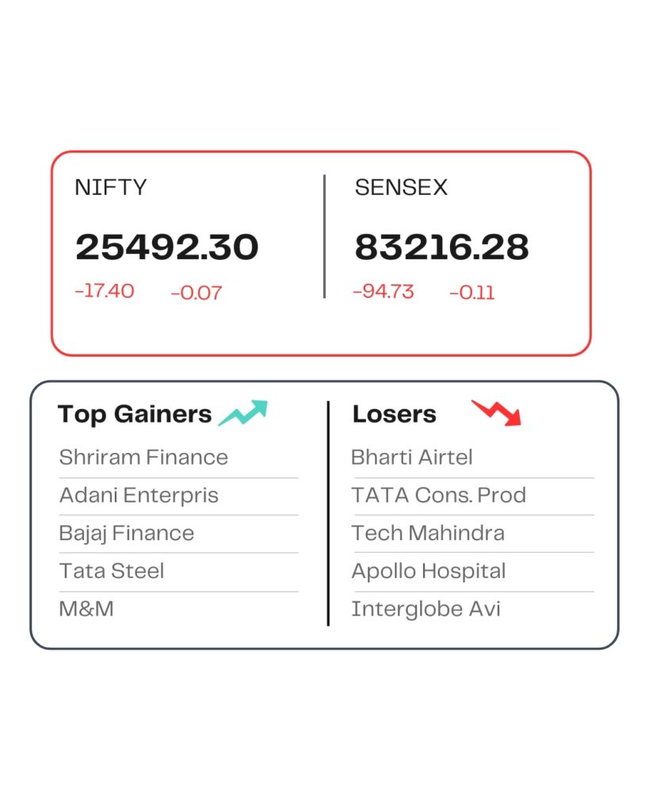
Task: Select Shriram Finance in gainers list
Action: point(143,458)
